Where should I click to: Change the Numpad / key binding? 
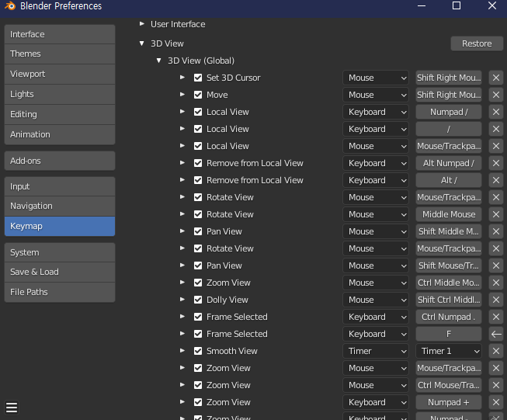449,113
